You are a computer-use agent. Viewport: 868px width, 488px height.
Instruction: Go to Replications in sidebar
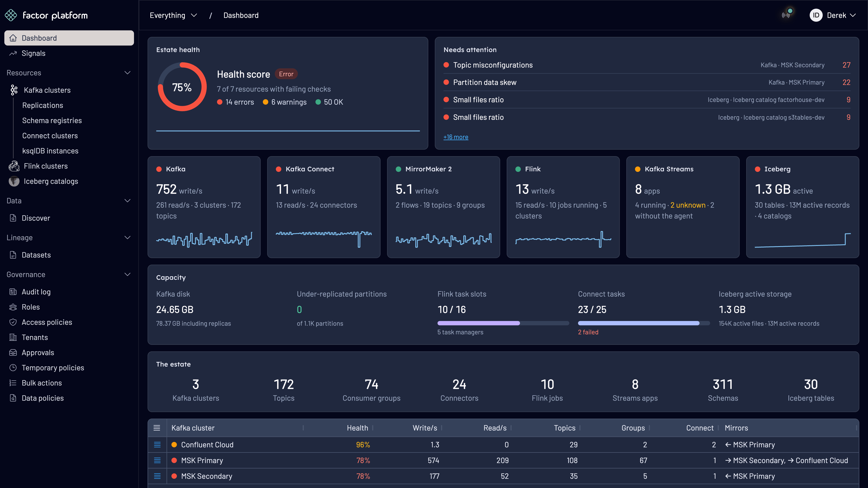coord(42,105)
